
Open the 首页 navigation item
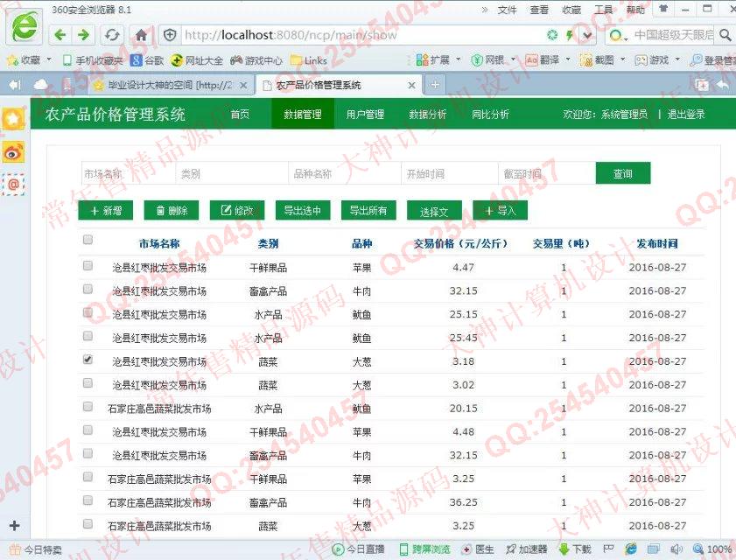tap(240, 114)
